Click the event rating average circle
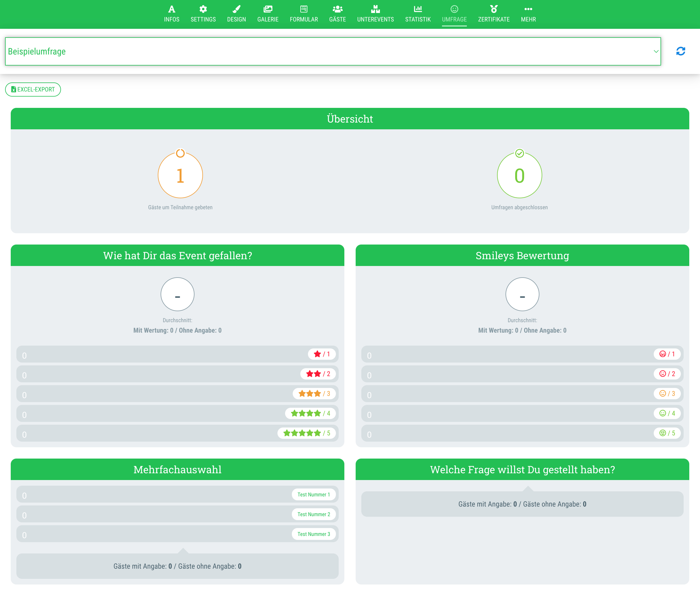The image size is (700, 591). click(x=177, y=294)
